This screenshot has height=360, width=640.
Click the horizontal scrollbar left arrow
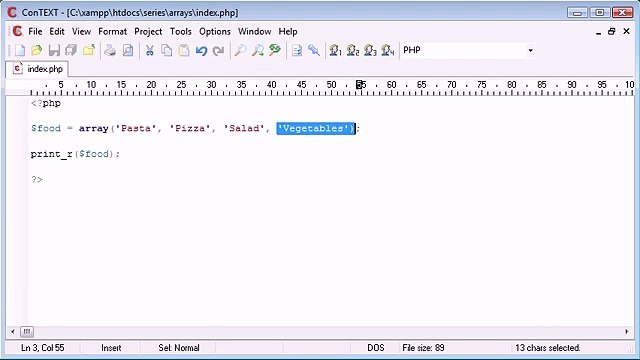coord(13,331)
